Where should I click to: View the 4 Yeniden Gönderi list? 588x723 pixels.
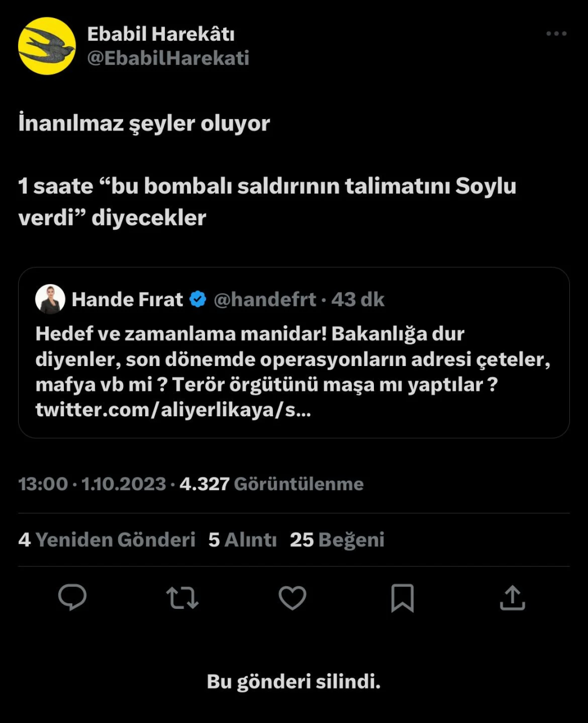pyautogui.click(x=106, y=539)
